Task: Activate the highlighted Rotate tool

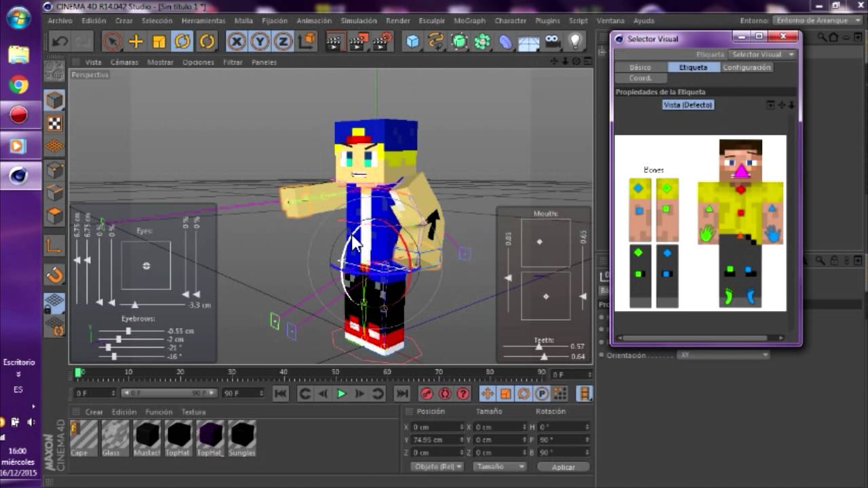Action: (182, 42)
